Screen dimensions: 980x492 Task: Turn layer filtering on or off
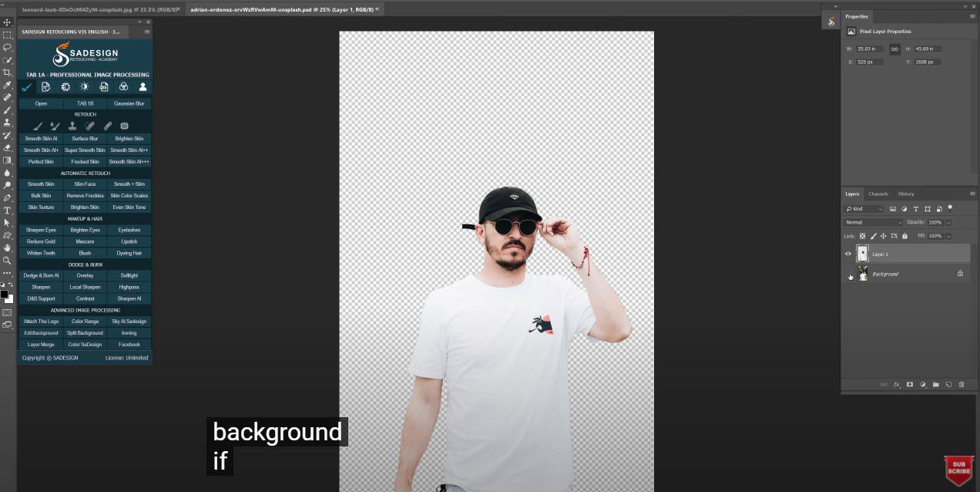tap(950, 207)
